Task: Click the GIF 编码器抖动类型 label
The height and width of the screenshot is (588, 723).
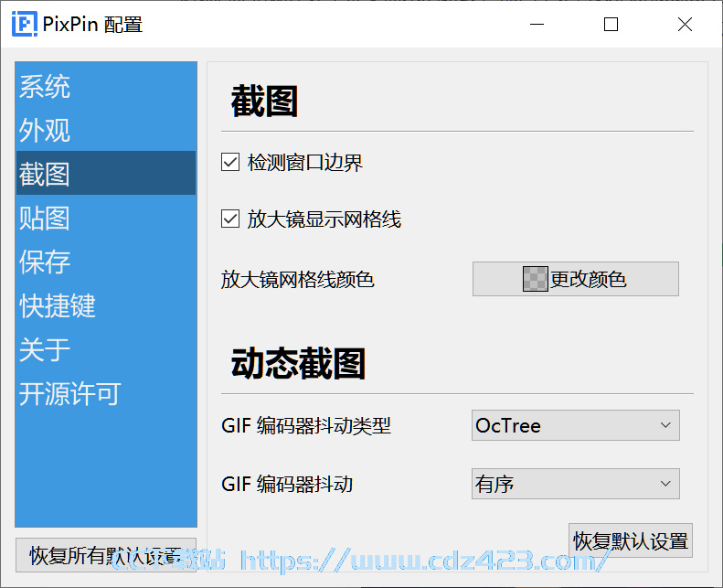Action: [306, 425]
